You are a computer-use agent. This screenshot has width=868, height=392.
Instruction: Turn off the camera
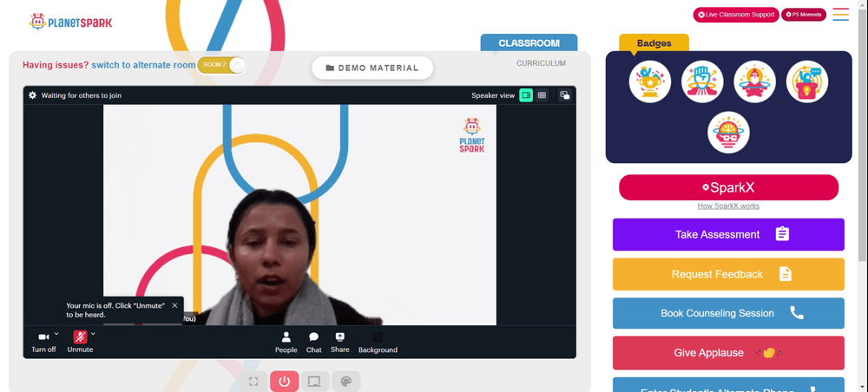[43, 342]
